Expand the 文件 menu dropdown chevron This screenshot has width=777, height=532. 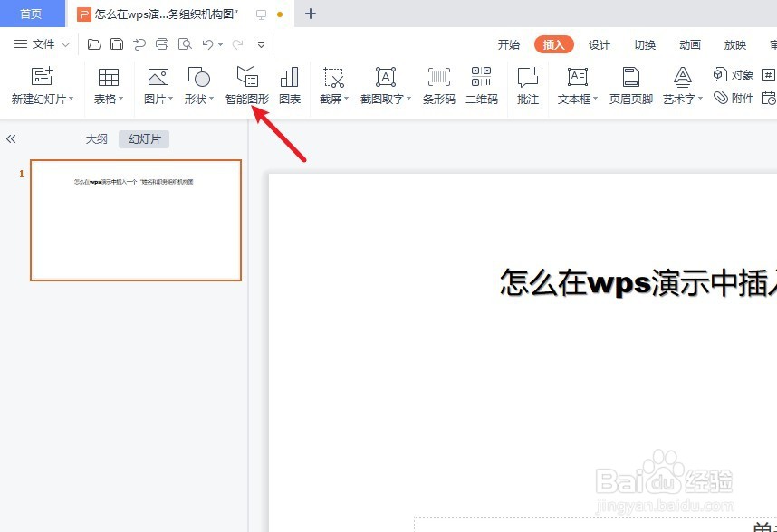pos(65,44)
